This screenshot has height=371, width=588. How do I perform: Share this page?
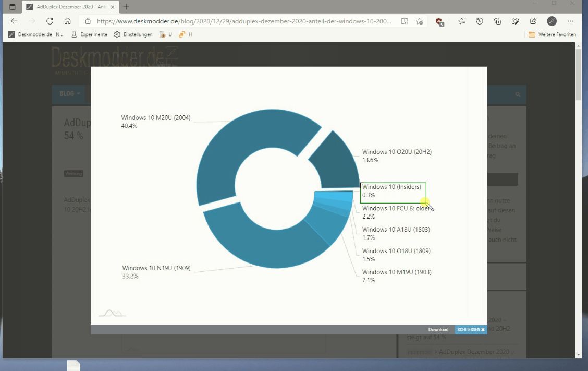pos(533,21)
